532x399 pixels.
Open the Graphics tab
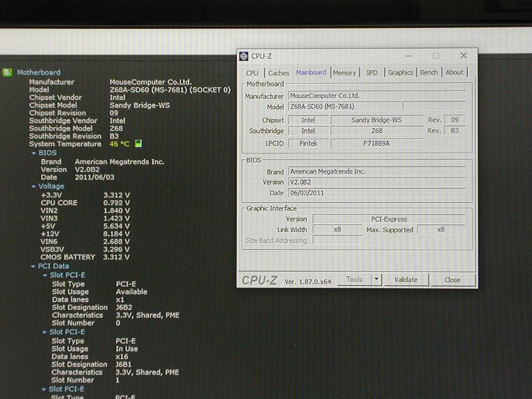tap(400, 72)
